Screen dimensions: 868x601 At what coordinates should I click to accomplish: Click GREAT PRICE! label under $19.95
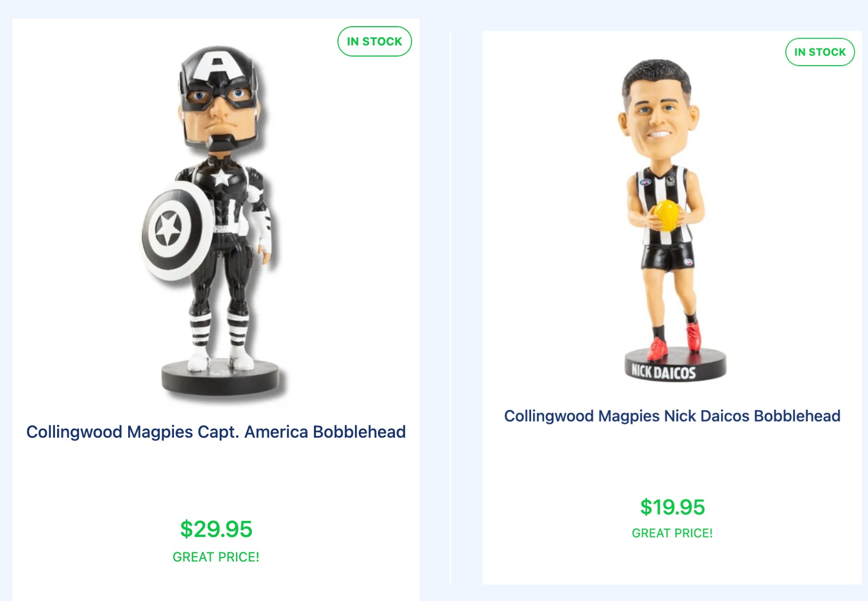click(672, 533)
